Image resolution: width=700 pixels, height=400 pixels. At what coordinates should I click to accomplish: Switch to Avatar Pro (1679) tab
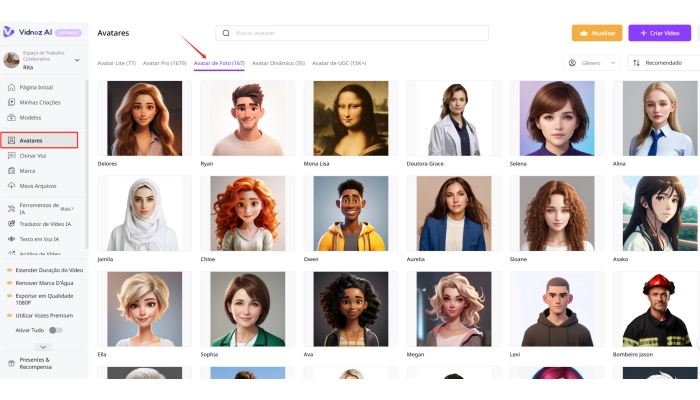click(165, 63)
